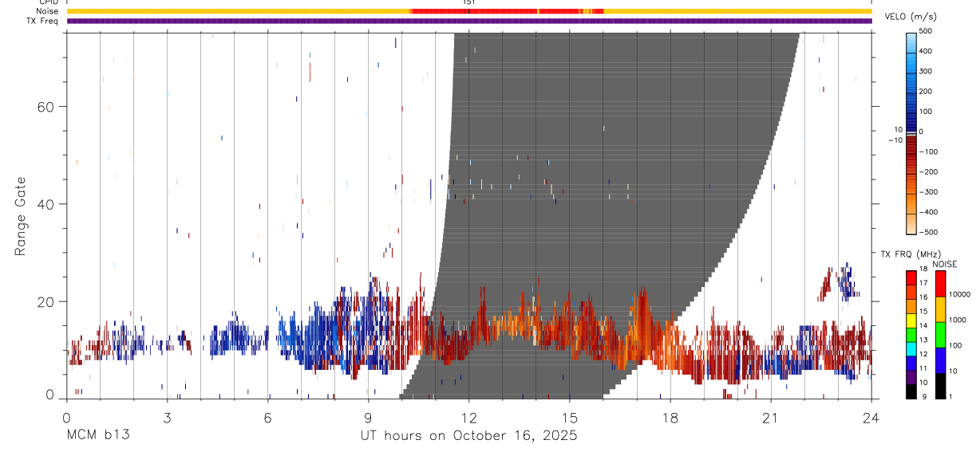980x452 pixels.
Task: Pick the light blue top of velocity colorbar
Action: point(911,44)
